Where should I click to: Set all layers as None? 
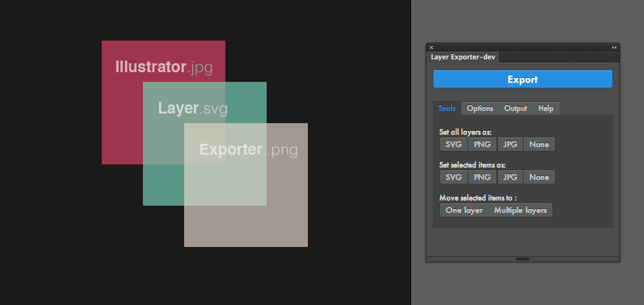tap(539, 144)
